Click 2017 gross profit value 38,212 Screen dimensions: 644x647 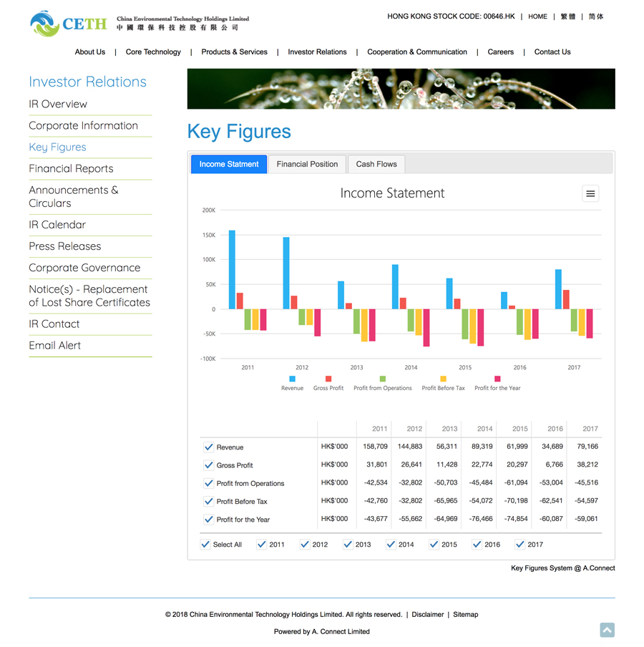(x=587, y=464)
